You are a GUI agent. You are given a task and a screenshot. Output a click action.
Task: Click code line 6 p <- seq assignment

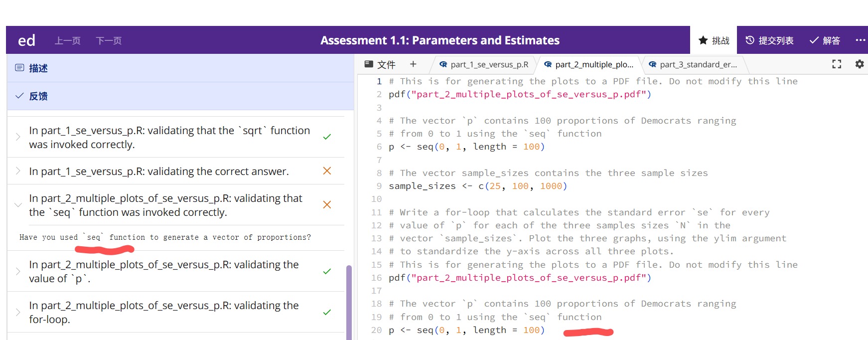466,147
